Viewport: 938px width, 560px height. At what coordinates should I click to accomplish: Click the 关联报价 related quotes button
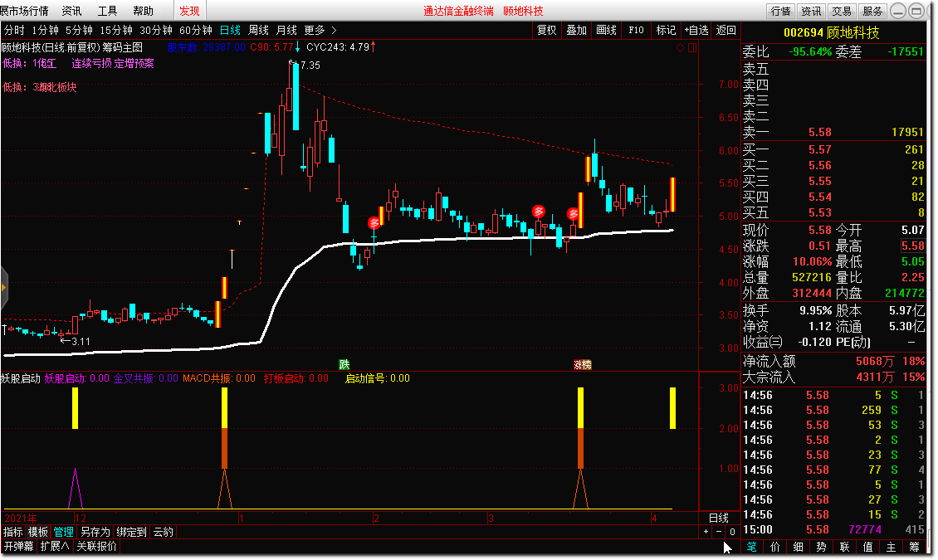96,546
